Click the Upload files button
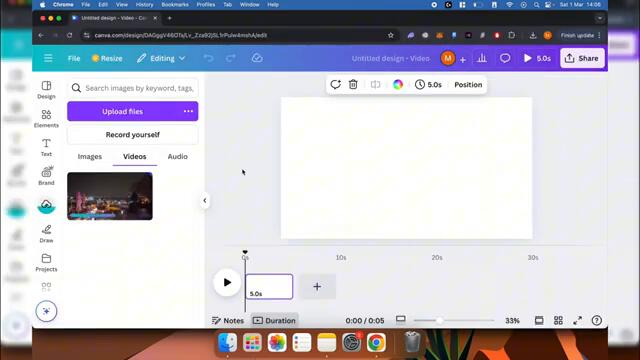 coord(122,111)
